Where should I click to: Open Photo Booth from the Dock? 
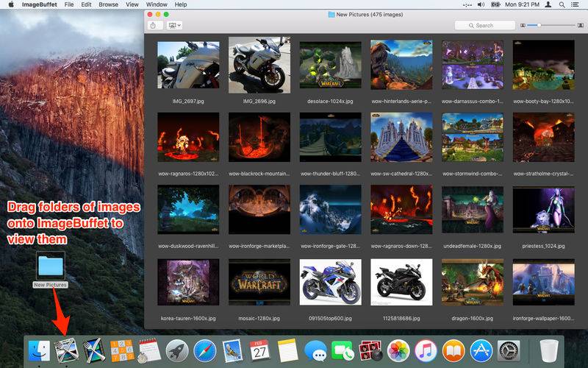tap(370, 351)
